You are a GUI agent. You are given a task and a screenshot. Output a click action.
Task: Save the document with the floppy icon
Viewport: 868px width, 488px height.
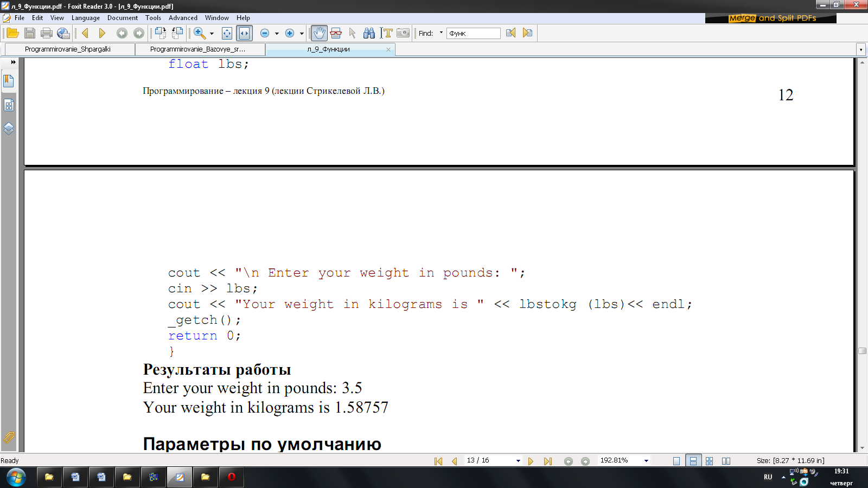pyautogui.click(x=30, y=33)
